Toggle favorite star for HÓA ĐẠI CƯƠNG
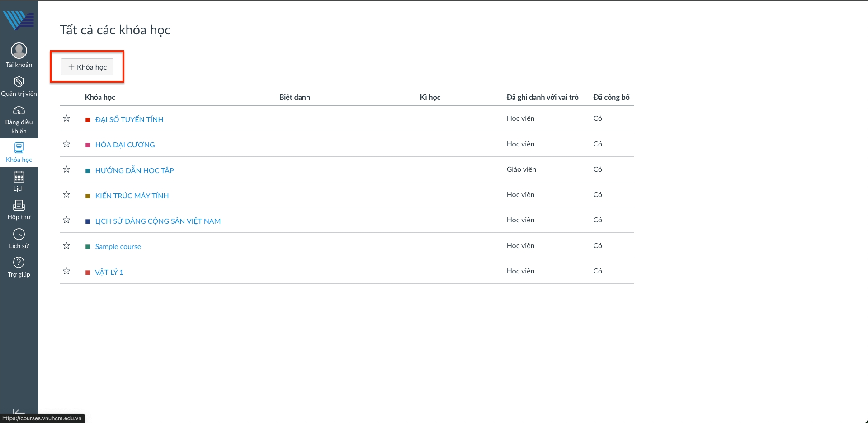Image resolution: width=868 pixels, height=423 pixels. pos(66,144)
